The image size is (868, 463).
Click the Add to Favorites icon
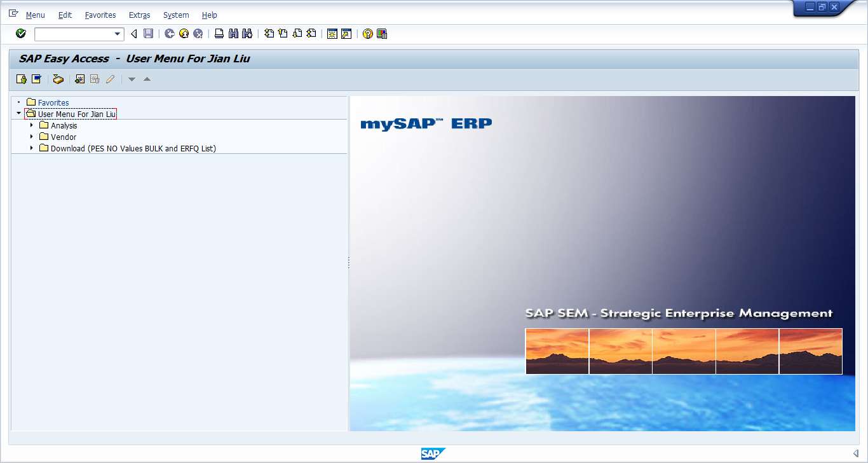79,79
